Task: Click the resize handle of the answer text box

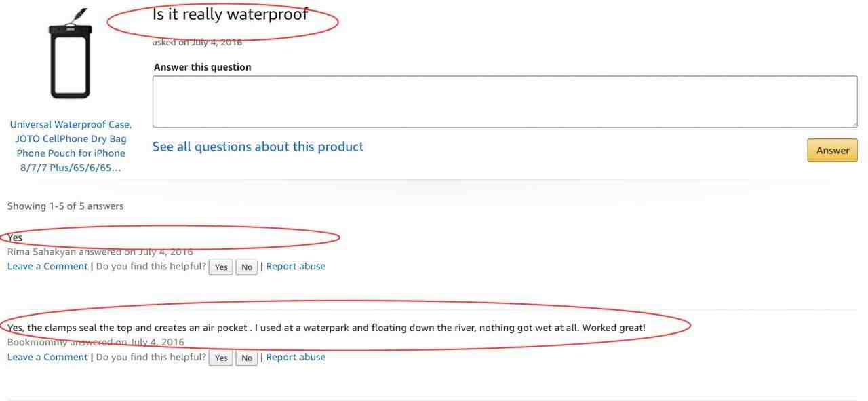Action: pos(854,124)
